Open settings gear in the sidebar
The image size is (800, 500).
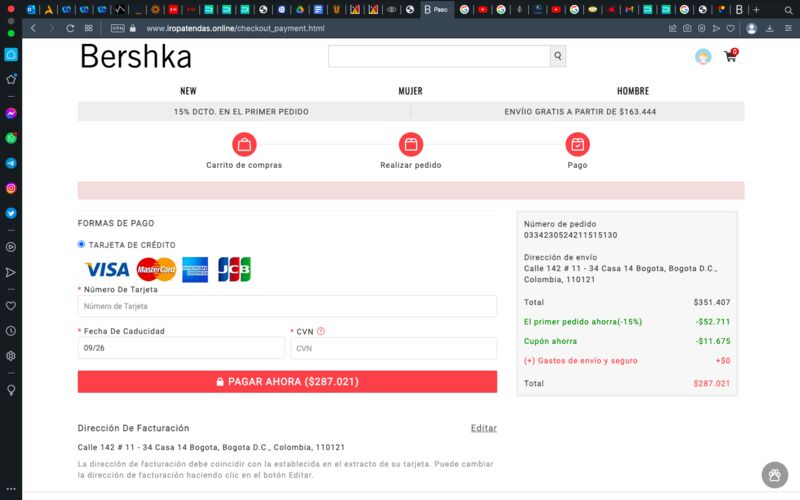(x=11, y=356)
